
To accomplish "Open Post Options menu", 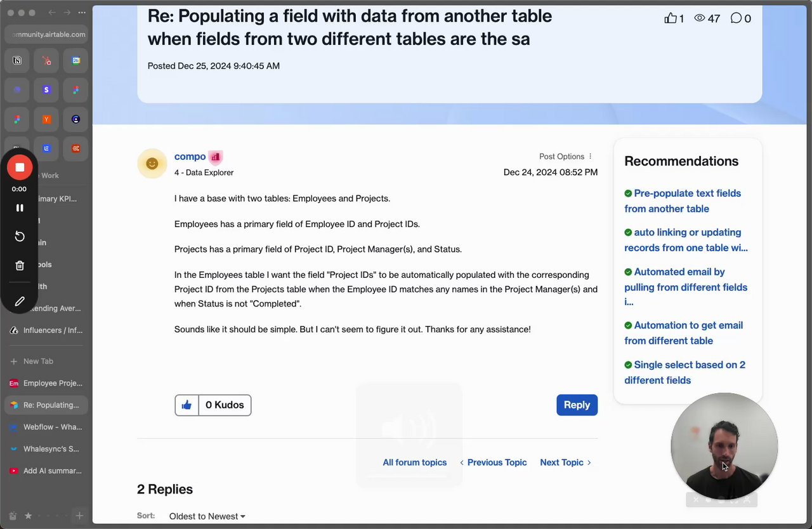I will click(565, 157).
